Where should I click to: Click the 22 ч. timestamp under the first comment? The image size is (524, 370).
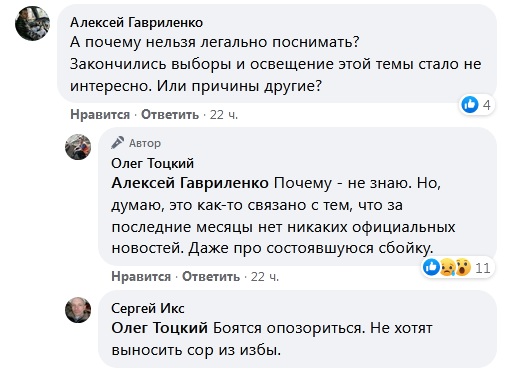point(224,115)
